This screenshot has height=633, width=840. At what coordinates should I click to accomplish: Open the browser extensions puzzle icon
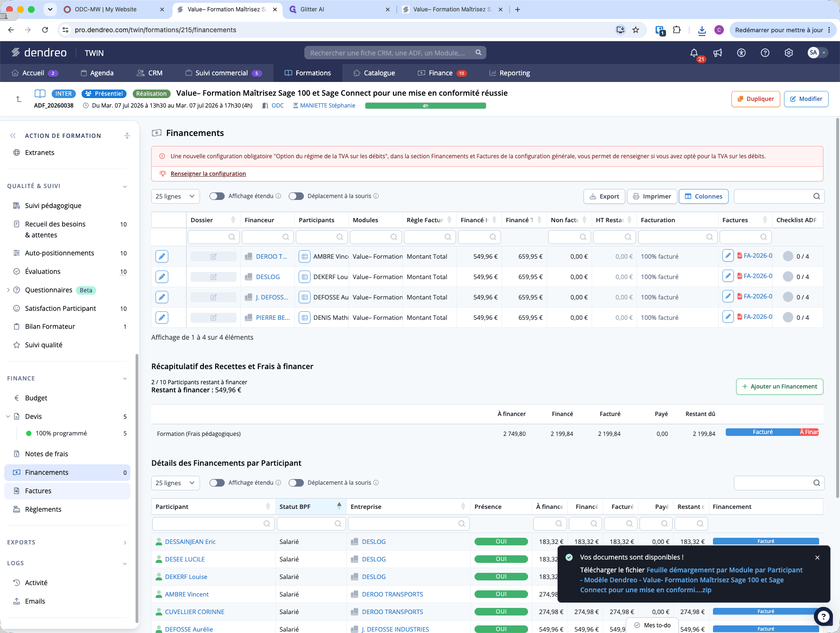click(x=677, y=30)
